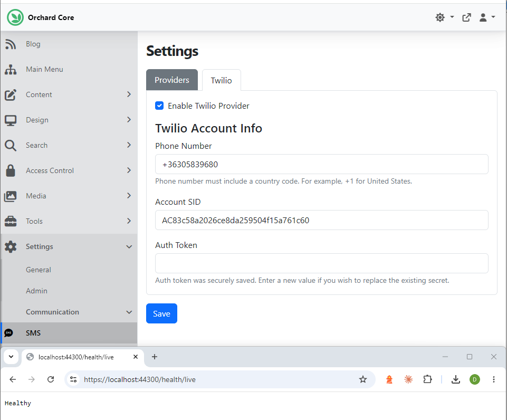Close the health/live browser tab
Viewport: 507px width, 420px height.
136,357
